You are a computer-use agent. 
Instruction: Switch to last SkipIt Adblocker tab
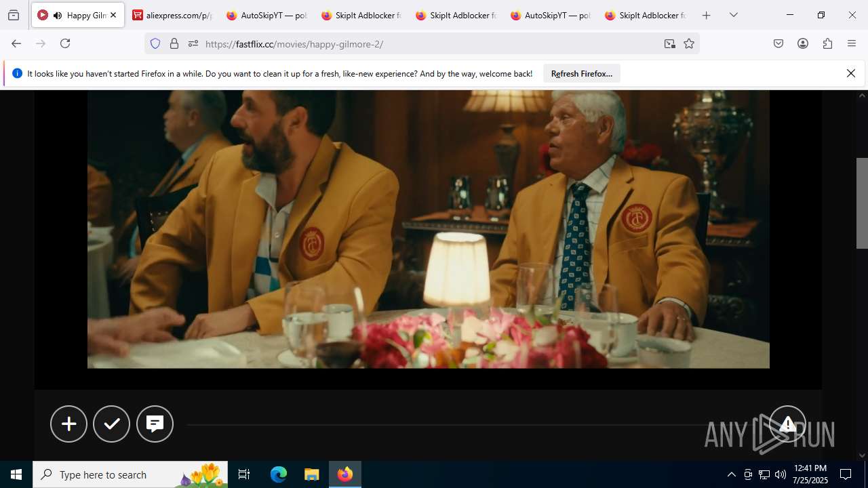click(x=646, y=15)
